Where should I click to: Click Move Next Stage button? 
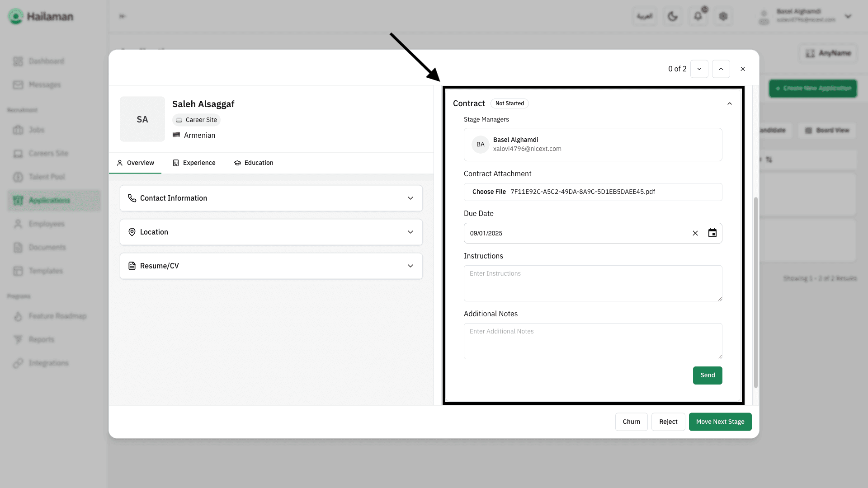[720, 422]
